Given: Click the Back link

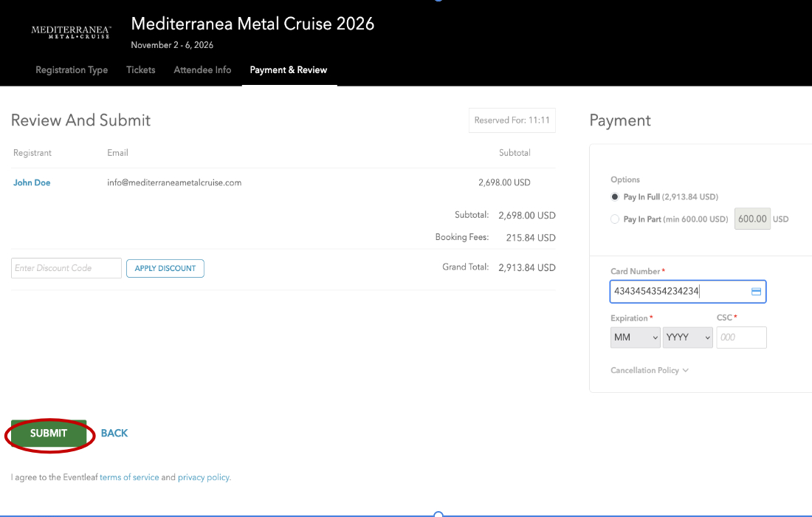Looking at the screenshot, I should (114, 434).
